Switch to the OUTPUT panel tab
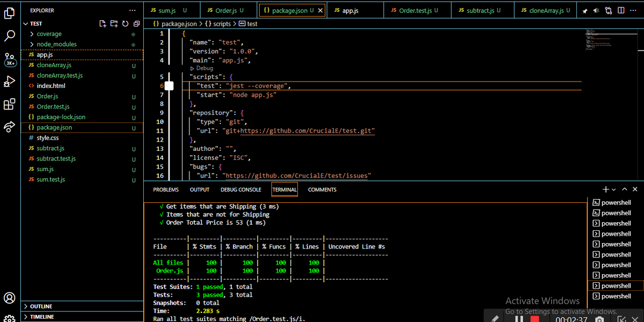The height and width of the screenshot is (322, 644). click(200, 189)
